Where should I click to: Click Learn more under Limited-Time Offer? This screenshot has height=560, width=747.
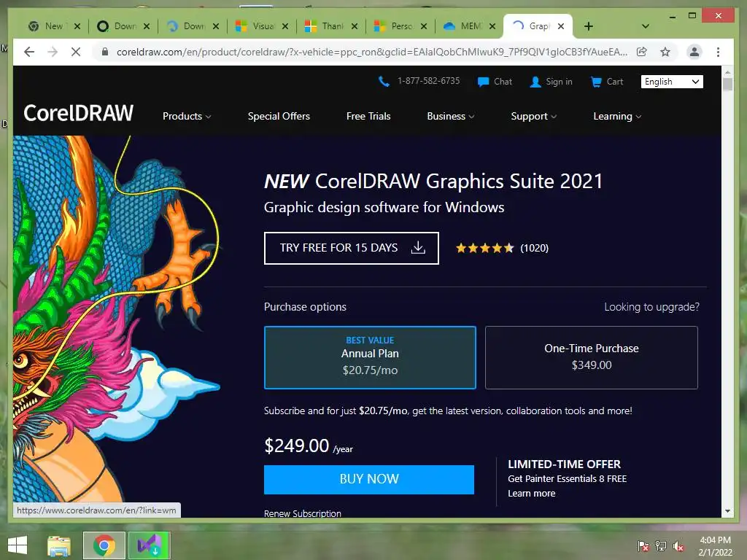532,494
